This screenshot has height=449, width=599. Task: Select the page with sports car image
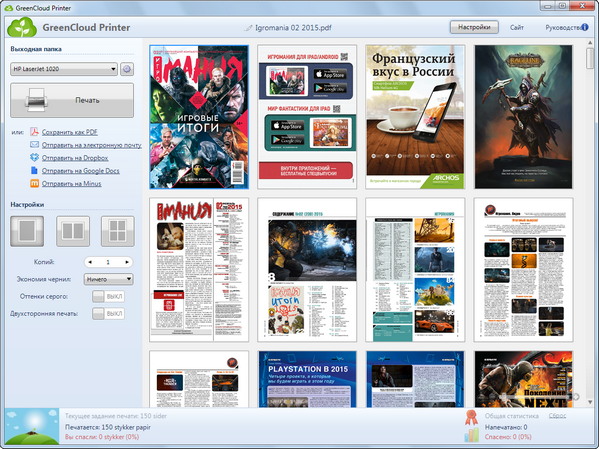(415, 270)
